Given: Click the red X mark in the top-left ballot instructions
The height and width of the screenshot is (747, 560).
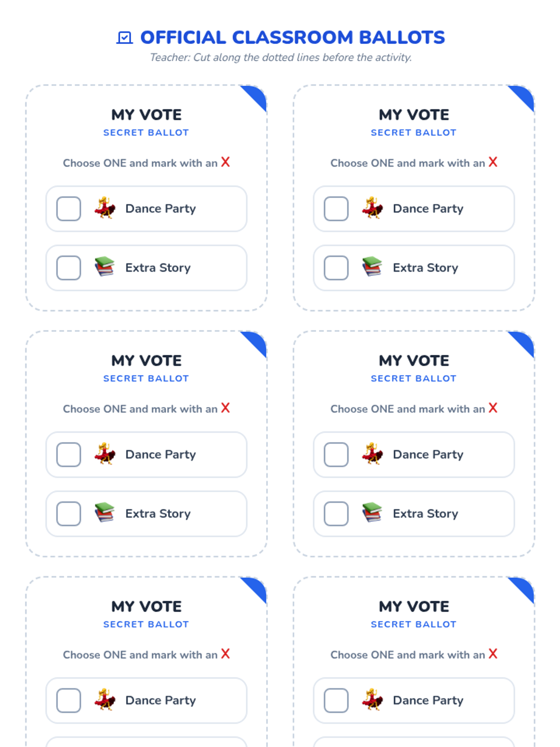Looking at the screenshot, I should coord(225,162).
